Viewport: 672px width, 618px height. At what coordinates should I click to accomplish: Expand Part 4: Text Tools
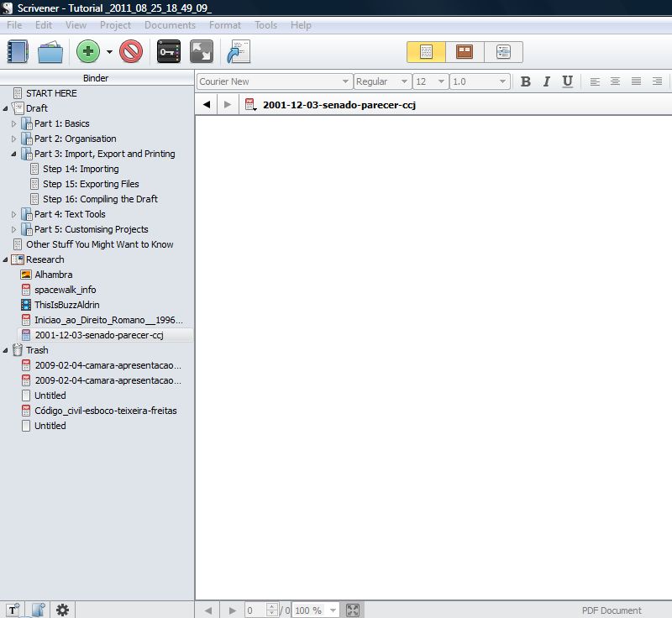(x=13, y=214)
